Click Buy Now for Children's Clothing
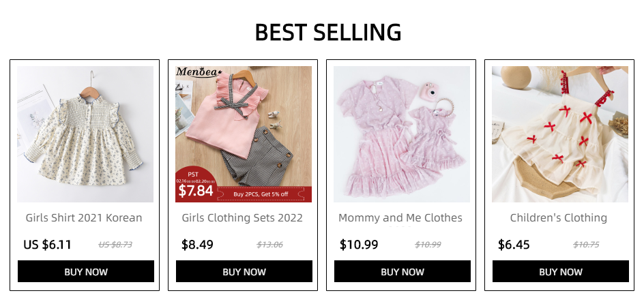The image size is (644, 306). pos(561,271)
